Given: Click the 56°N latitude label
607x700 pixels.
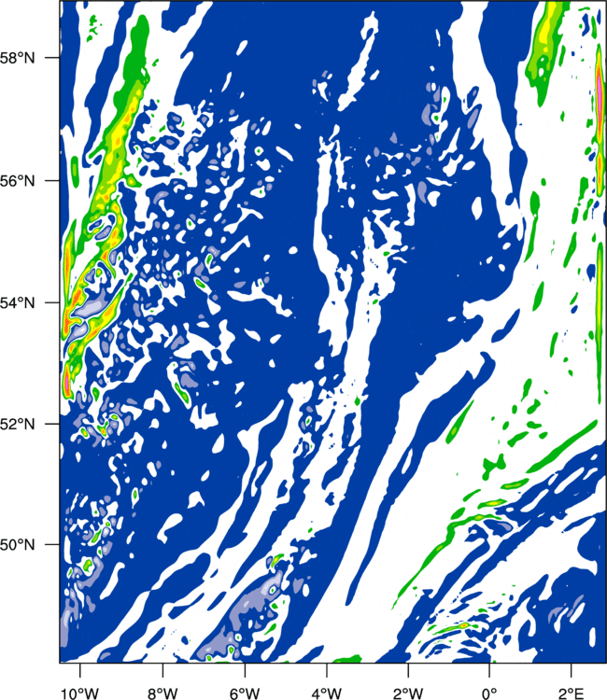Looking at the screenshot, I should [x=18, y=181].
